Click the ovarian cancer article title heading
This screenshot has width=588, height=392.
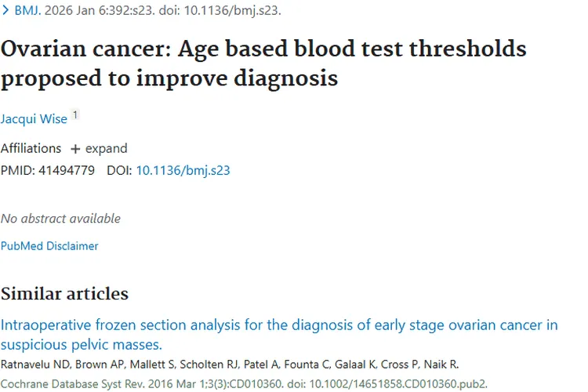[263, 64]
